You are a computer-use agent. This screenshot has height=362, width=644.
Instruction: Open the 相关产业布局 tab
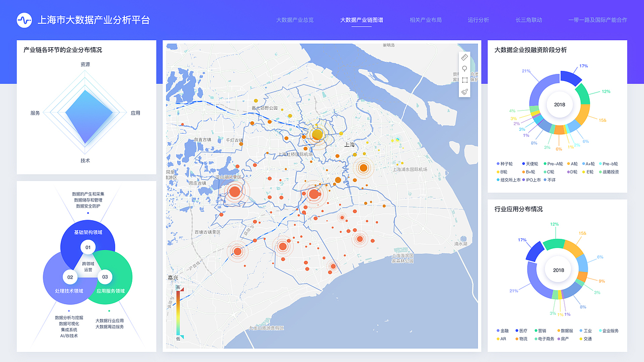pos(426,20)
